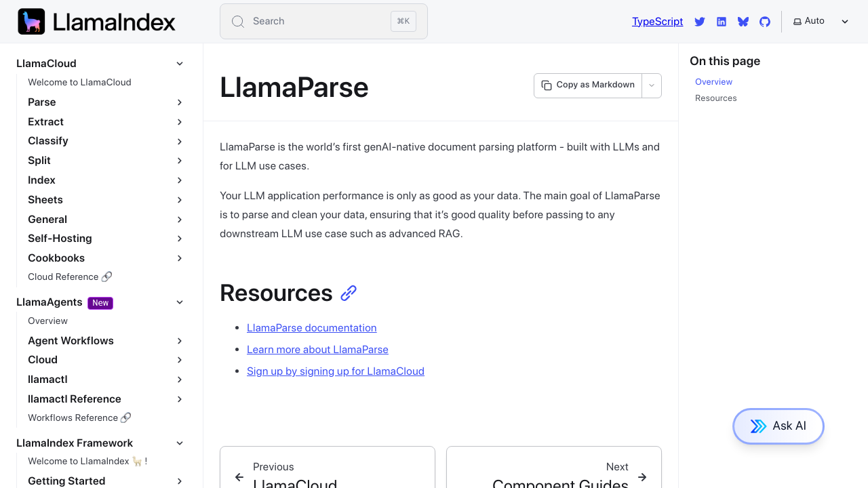868x488 pixels.
Task: Jump to Resources in page outline
Action: click(x=715, y=98)
